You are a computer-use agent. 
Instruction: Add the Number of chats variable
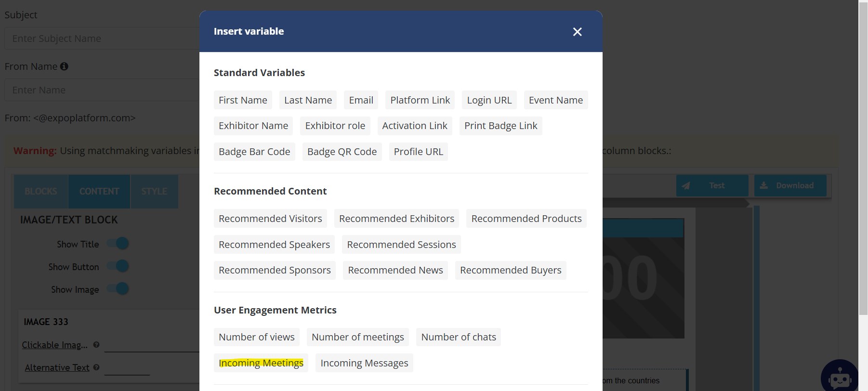click(459, 337)
